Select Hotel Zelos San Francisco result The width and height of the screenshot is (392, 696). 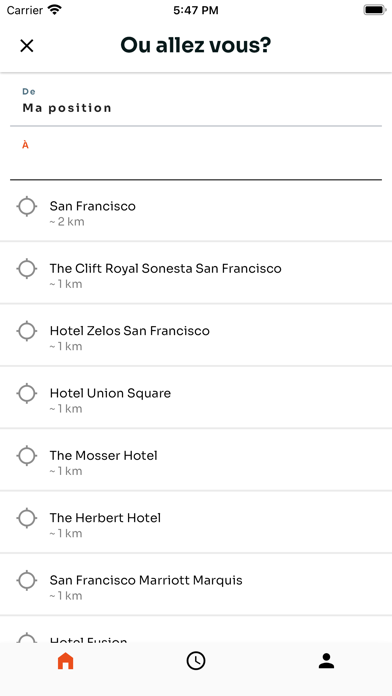[196, 336]
